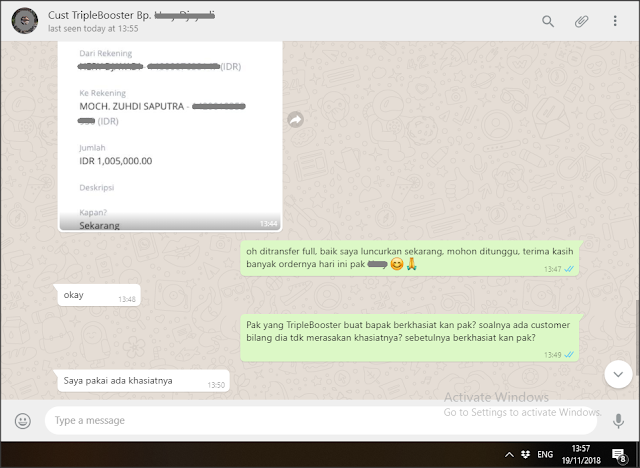Select the 'Saya pakai ada khasiatnya' message
The width and height of the screenshot is (640, 468).
(141, 381)
